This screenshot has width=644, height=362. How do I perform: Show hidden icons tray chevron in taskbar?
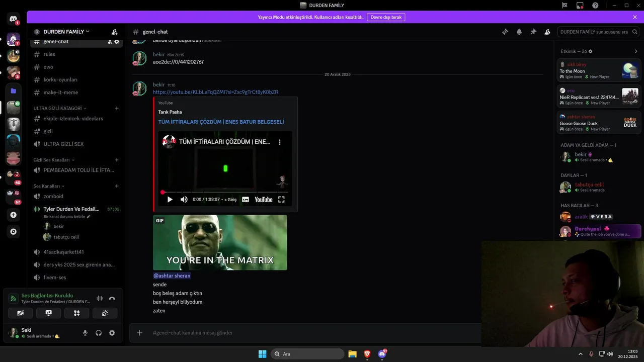[581, 354]
